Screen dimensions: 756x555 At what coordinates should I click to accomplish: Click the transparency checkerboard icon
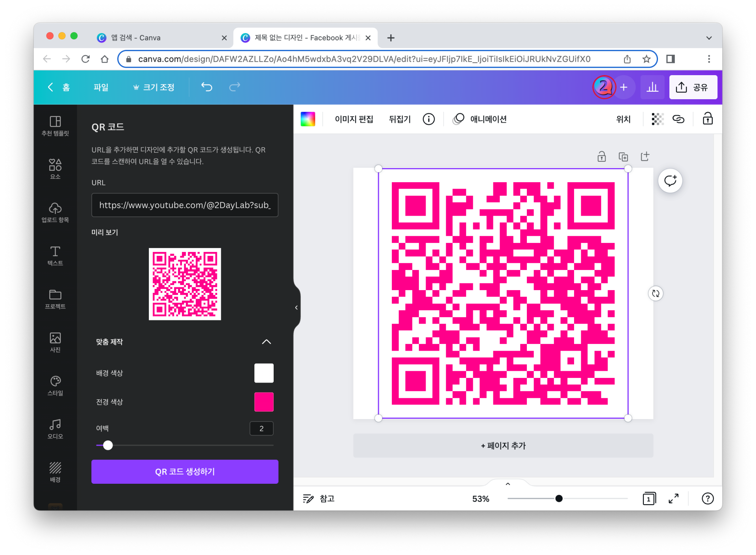[657, 119]
